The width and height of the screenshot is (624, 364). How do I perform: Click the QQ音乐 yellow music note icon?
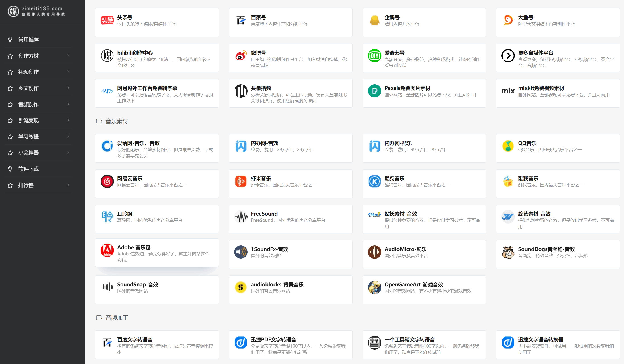[x=508, y=146]
